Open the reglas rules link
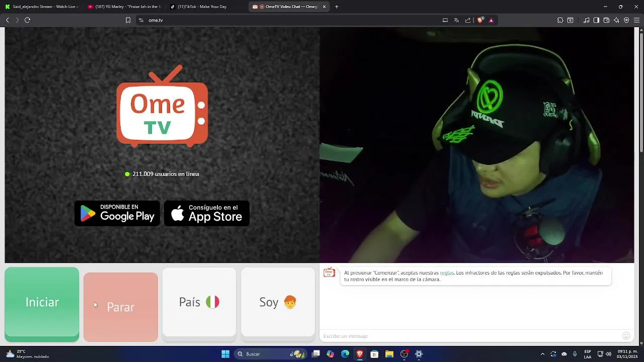 pyautogui.click(x=447, y=273)
